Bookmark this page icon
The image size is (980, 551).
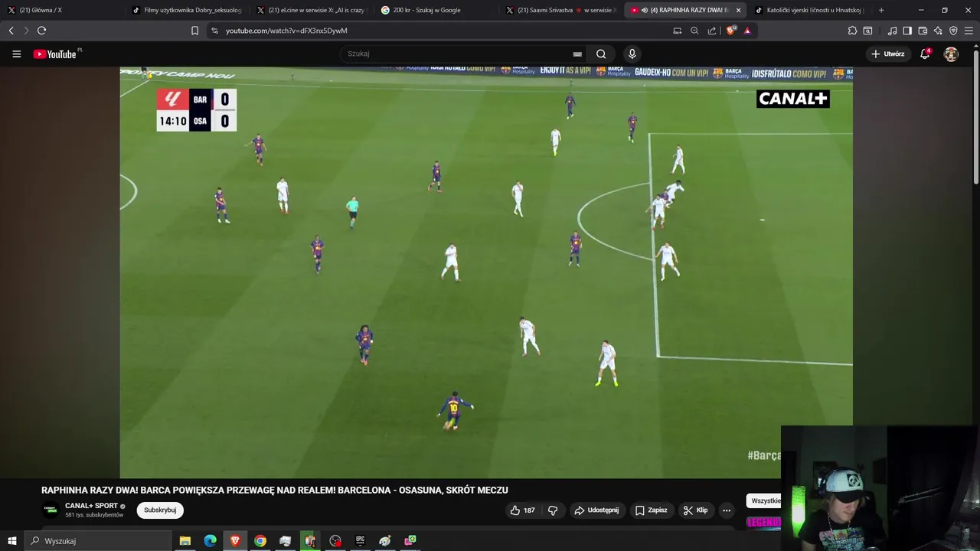pos(194,31)
